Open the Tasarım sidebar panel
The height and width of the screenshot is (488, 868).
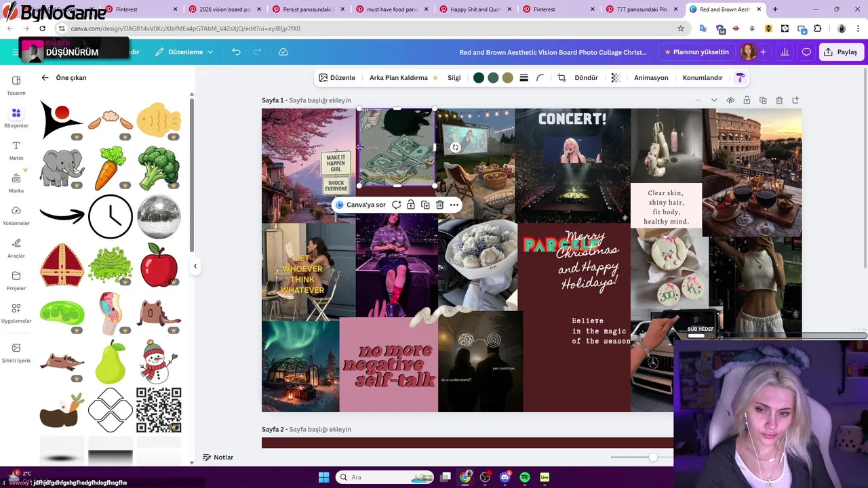click(16, 85)
